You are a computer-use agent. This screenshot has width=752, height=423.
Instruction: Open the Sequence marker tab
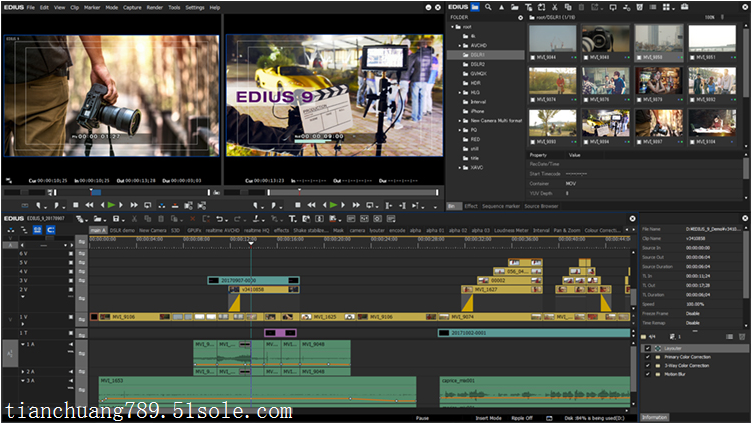click(x=501, y=206)
